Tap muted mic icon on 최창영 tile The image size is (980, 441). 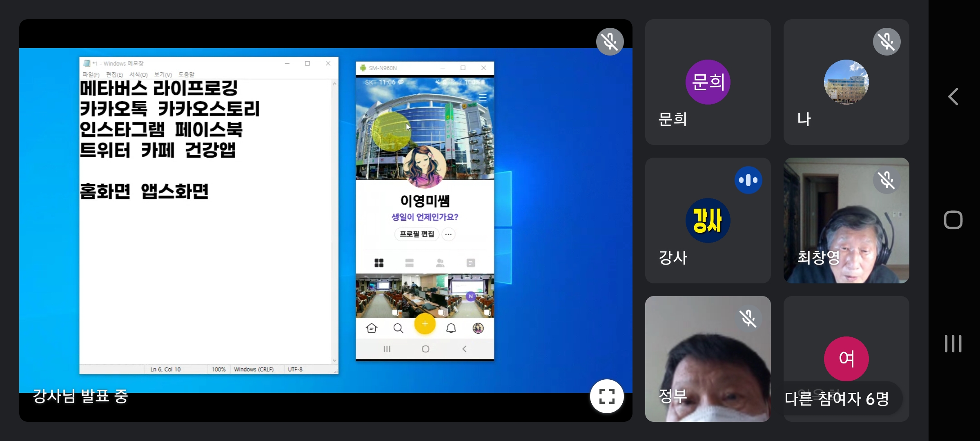pyautogui.click(x=887, y=180)
